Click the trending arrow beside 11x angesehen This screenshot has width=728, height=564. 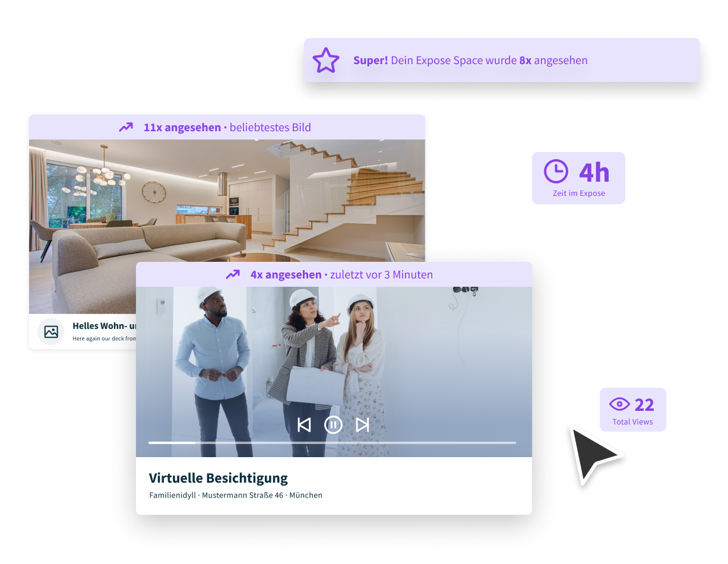pyautogui.click(x=126, y=127)
